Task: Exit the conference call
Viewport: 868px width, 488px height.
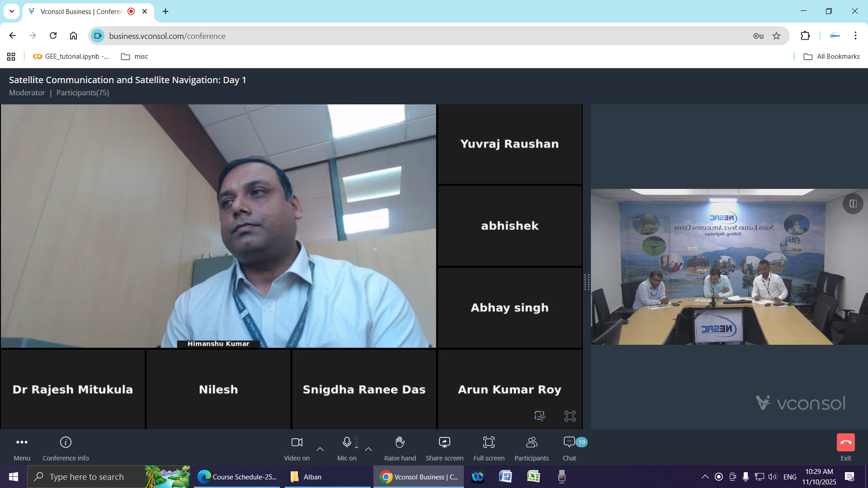Action: click(x=845, y=442)
